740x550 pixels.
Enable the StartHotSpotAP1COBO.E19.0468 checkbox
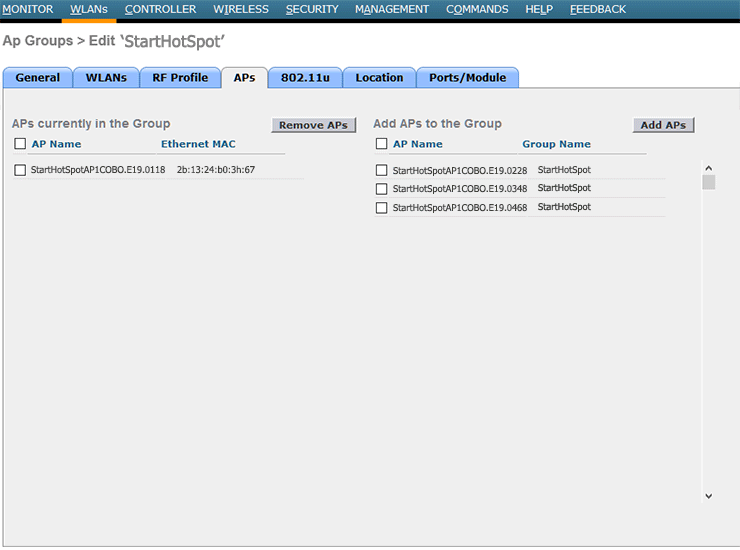tap(381, 208)
